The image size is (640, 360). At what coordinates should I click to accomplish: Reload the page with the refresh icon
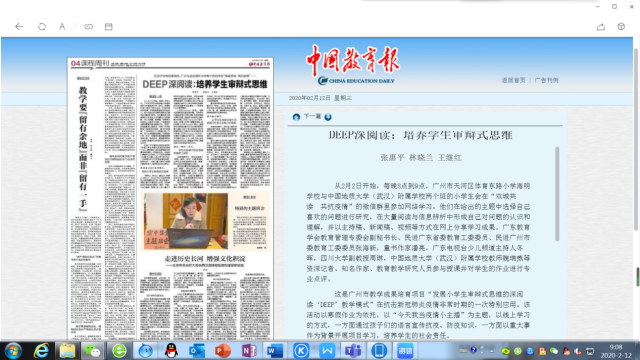coord(42,27)
